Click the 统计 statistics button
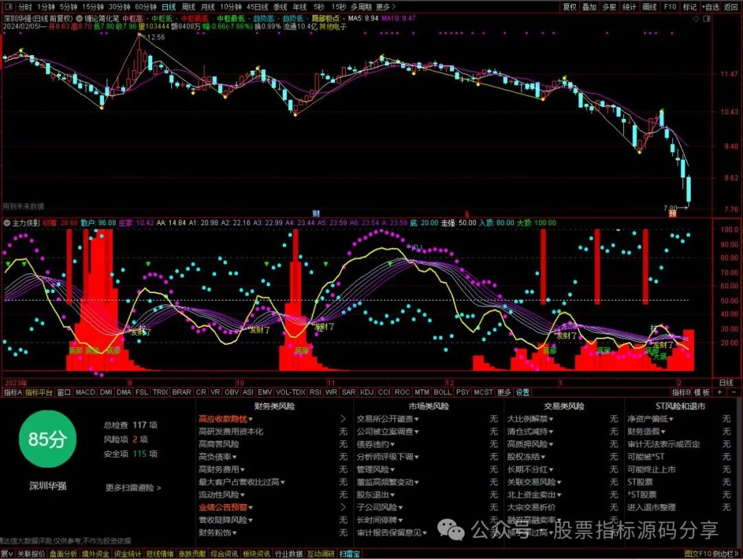 (629, 7)
